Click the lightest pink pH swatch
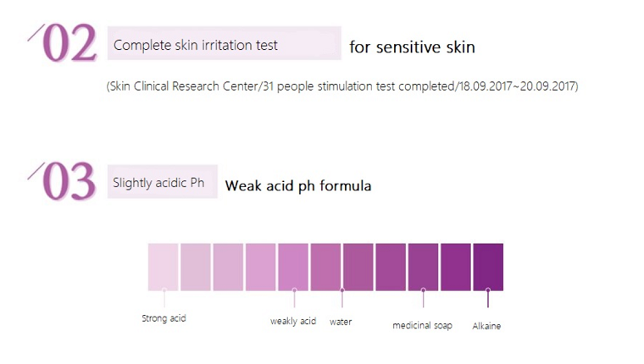 pos(163,267)
